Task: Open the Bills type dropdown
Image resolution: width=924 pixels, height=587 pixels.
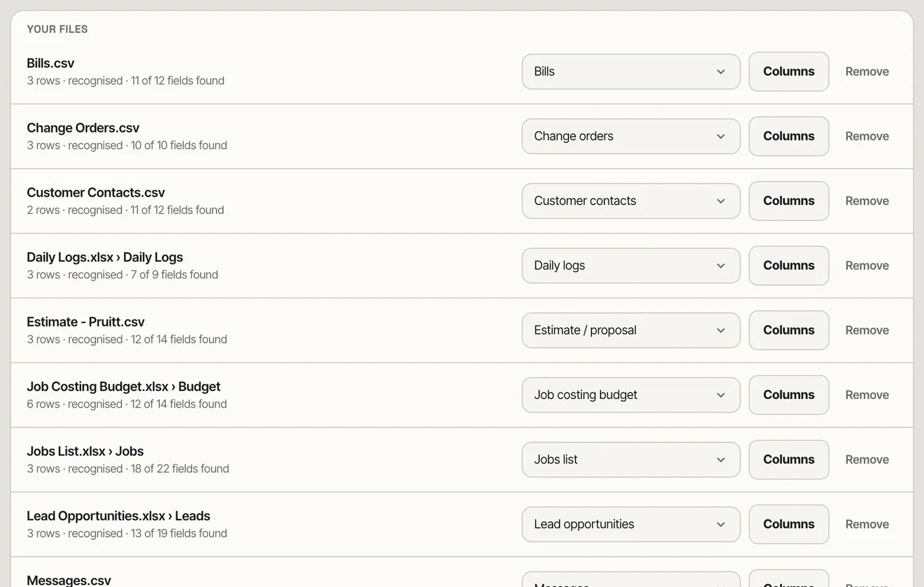Action: tap(631, 71)
